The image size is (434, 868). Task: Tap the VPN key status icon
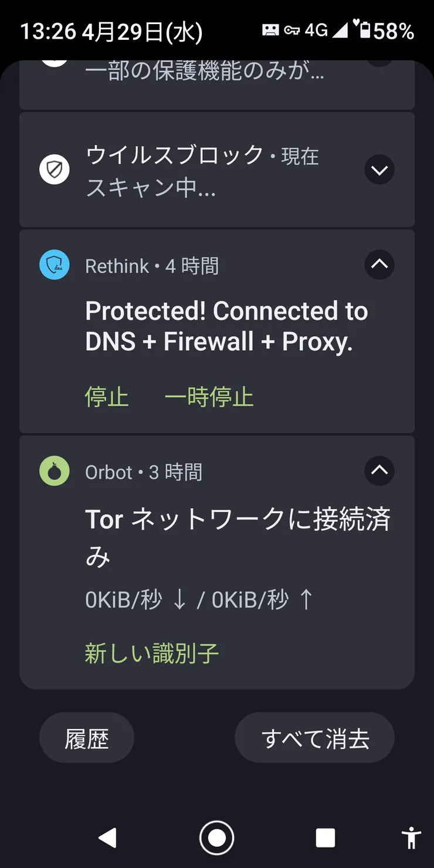pos(291,30)
